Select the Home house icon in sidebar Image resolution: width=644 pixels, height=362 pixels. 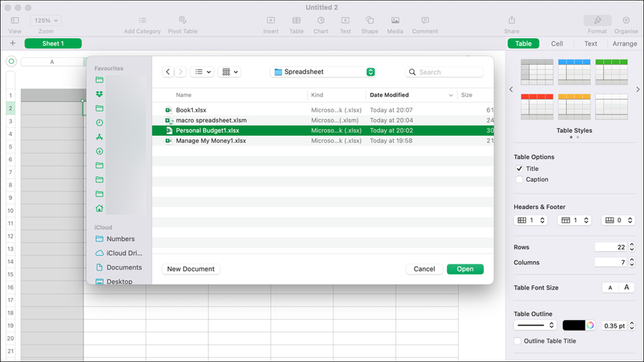(99, 208)
